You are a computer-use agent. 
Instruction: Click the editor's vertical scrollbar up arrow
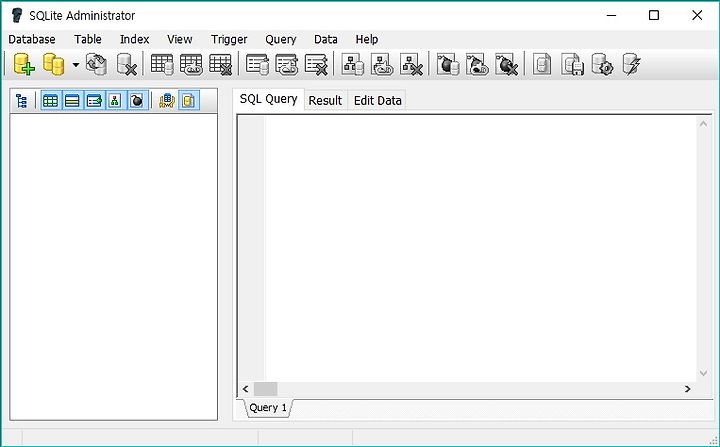pos(703,124)
